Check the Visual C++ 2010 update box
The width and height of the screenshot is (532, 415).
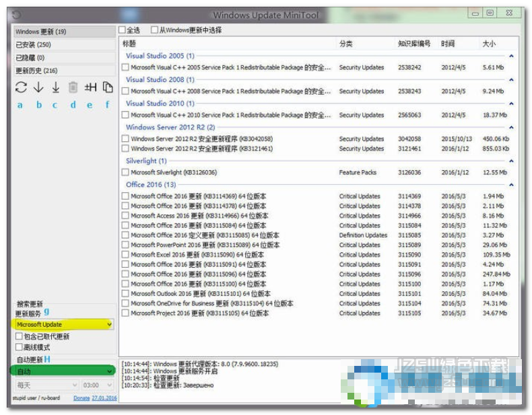coord(125,115)
